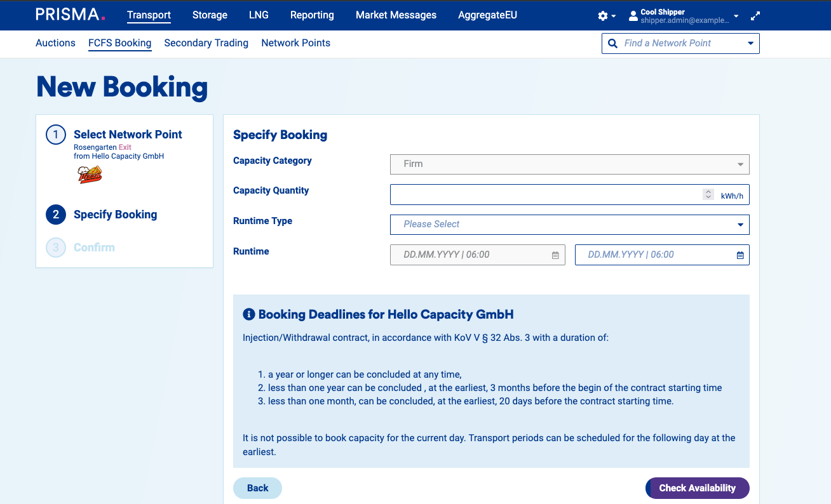Open the LNG menu
The width and height of the screenshot is (831, 504).
click(x=259, y=15)
